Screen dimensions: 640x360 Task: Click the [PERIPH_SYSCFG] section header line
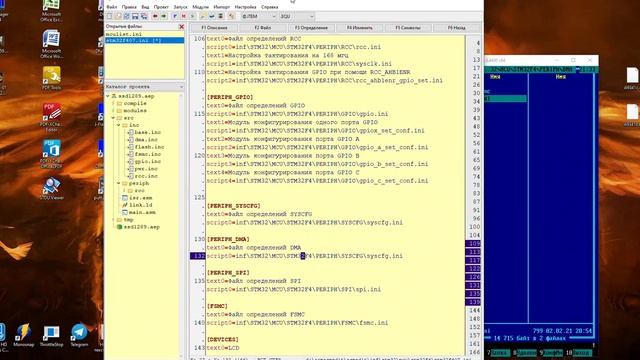[x=233, y=206]
